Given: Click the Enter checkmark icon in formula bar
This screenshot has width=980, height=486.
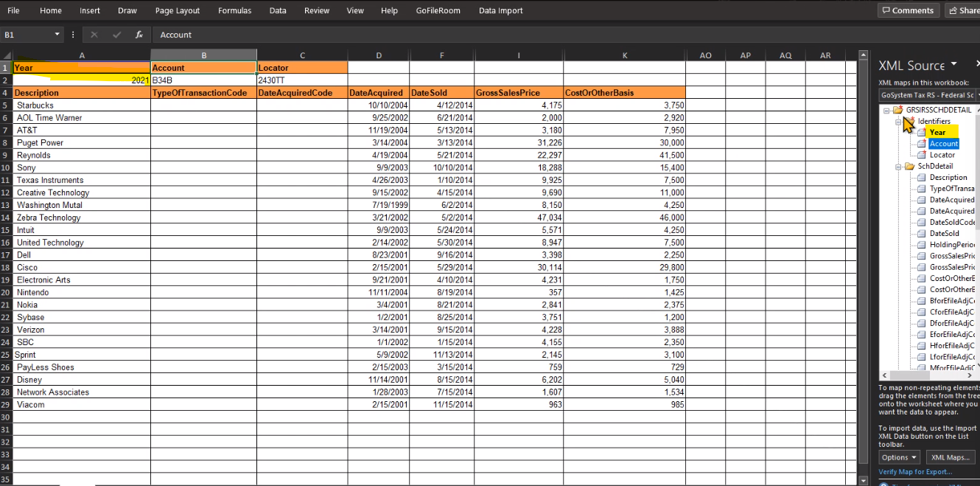Looking at the screenshot, I should [117, 35].
